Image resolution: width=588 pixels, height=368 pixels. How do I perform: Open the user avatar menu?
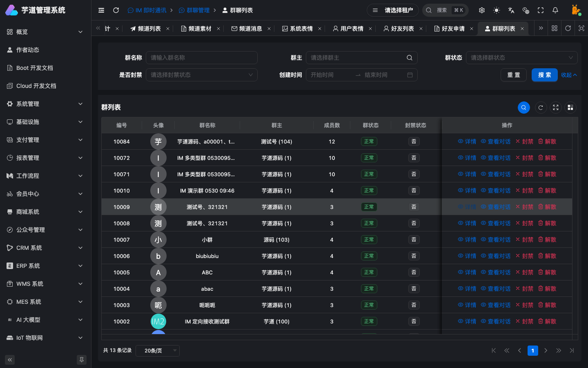[576, 10]
